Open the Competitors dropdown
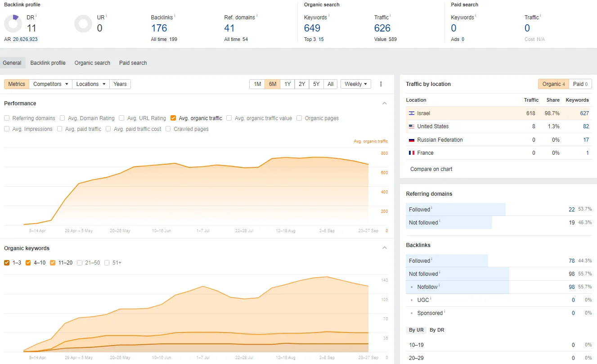 coord(51,84)
